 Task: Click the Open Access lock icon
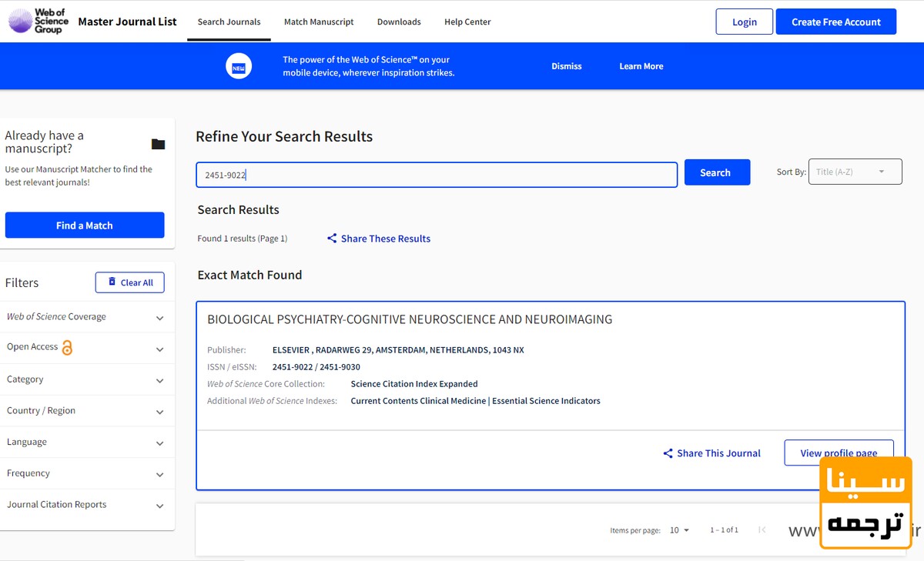click(67, 348)
